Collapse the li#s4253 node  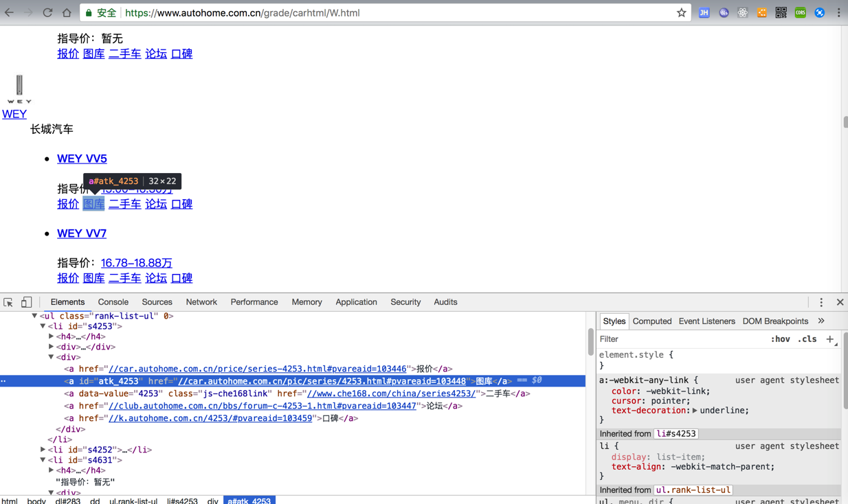43,326
